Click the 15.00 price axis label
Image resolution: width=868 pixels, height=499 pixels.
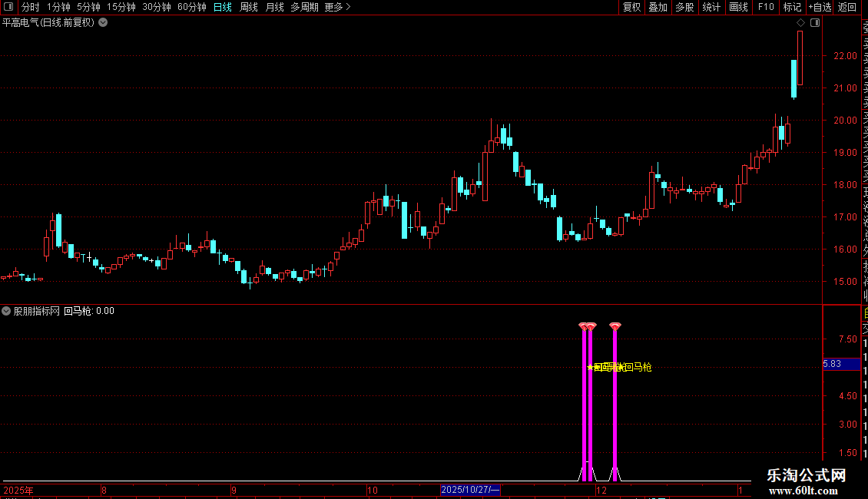click(x=845, y=282)
